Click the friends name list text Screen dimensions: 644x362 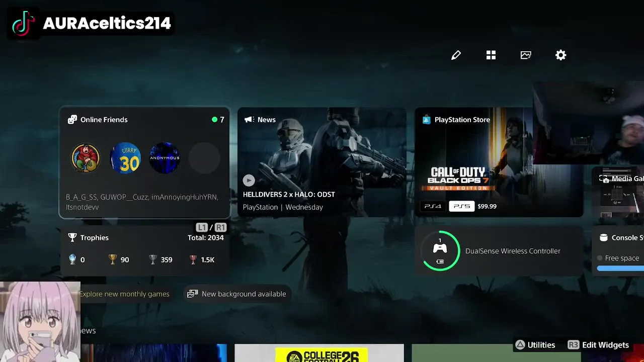tap(142, 202)
